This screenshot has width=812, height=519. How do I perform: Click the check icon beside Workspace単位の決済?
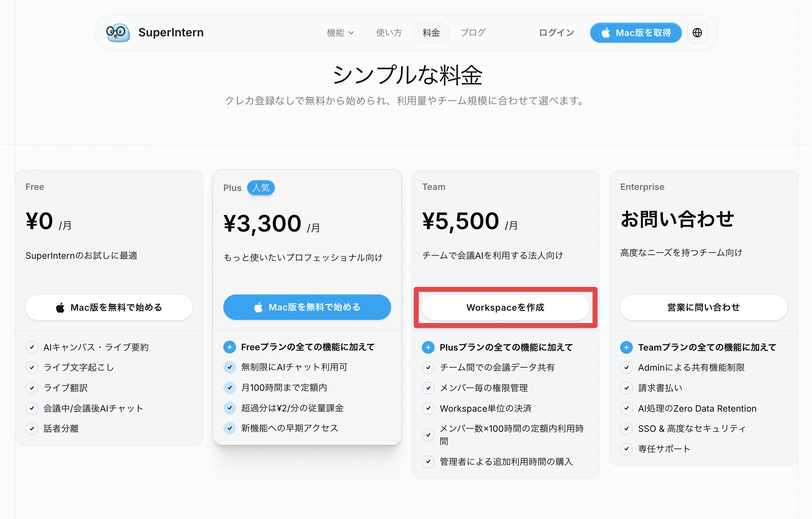pos(428,408)
